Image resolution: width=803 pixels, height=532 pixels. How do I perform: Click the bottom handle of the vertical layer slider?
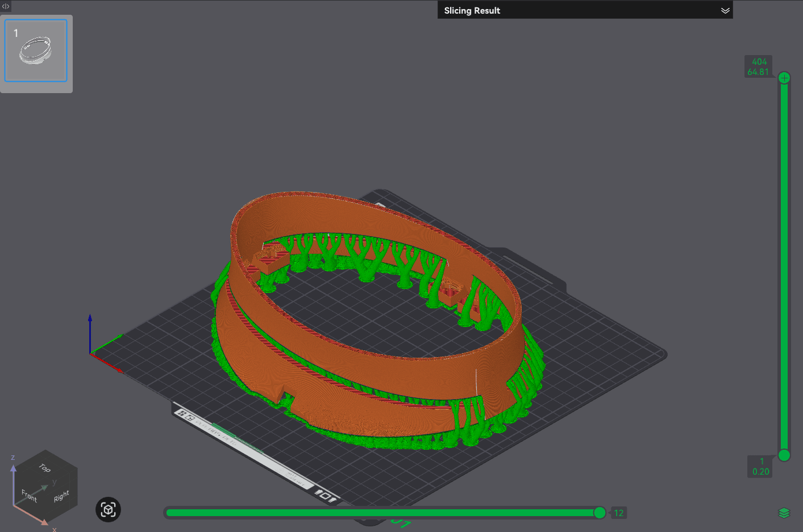(784, 455)
